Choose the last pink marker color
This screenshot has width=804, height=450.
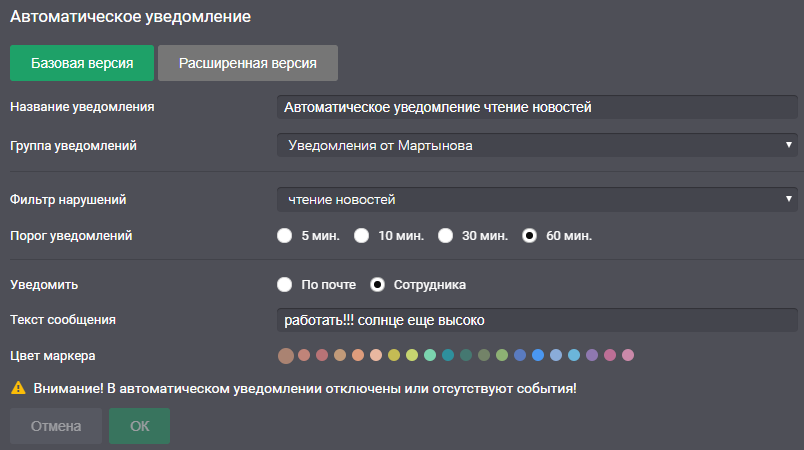tap(628, 355)
